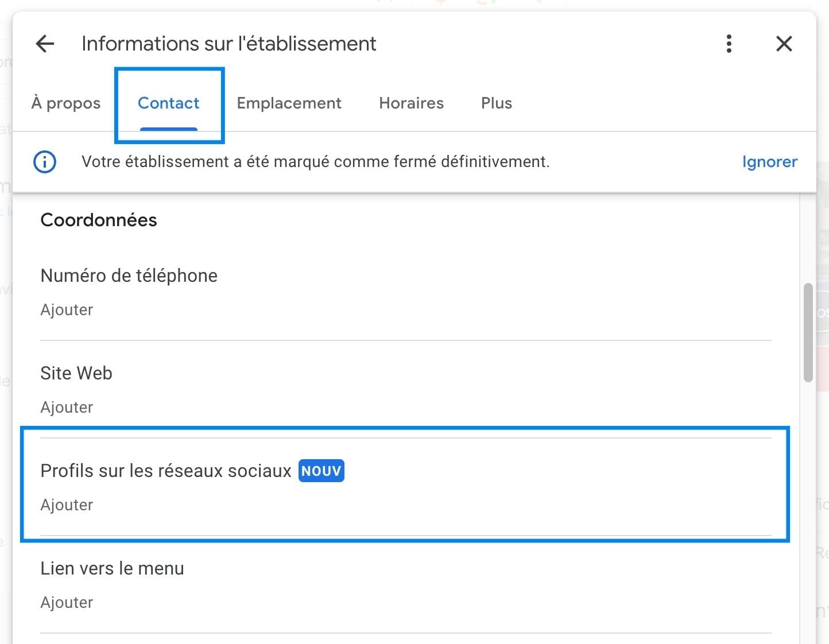
Task: Click Ajouter under Profils sur les réseaux sociaux
Action: click(x=67, y=505)
